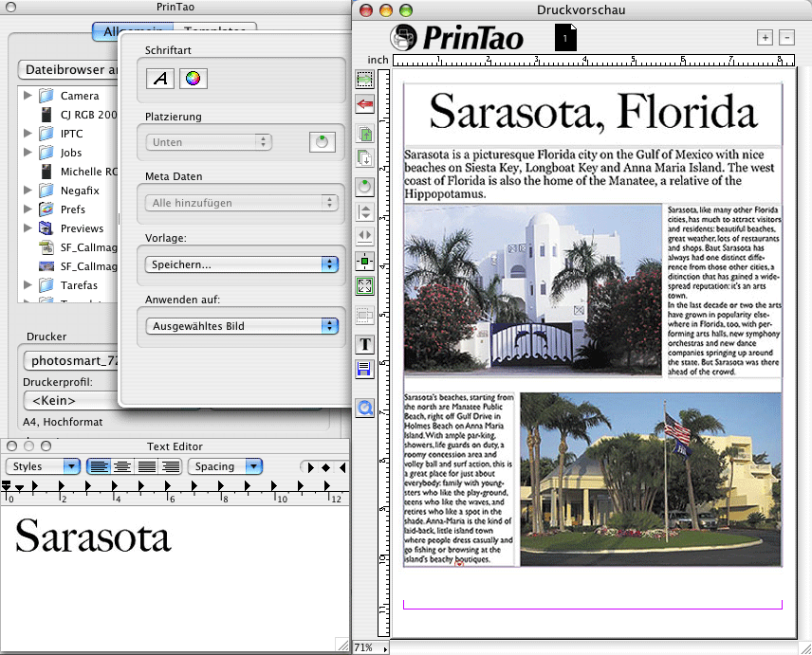Click the minus zoom-out button
The width and height of the screenshot is (812, 655).
(786, 37)
